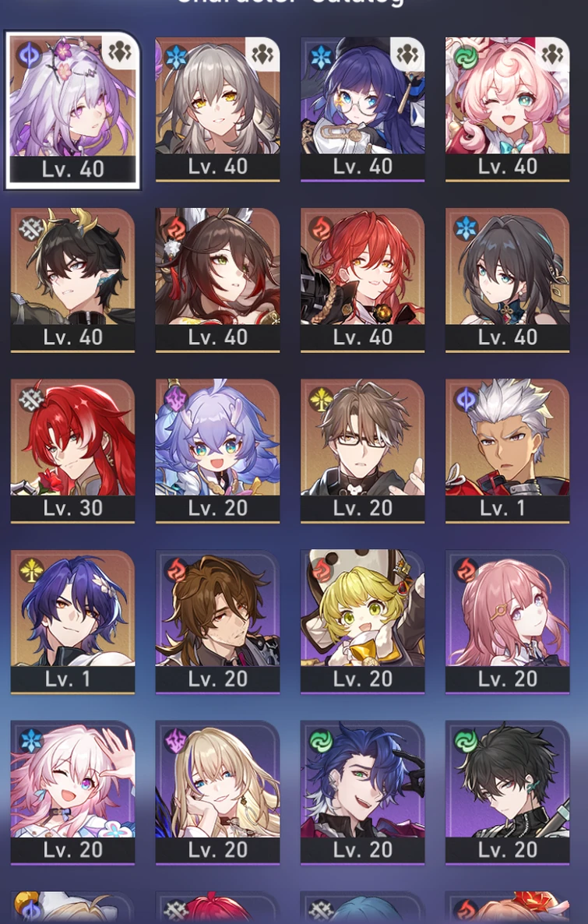Click Imaginary element icon on brown-haired man with glasses

click(322, 400)
